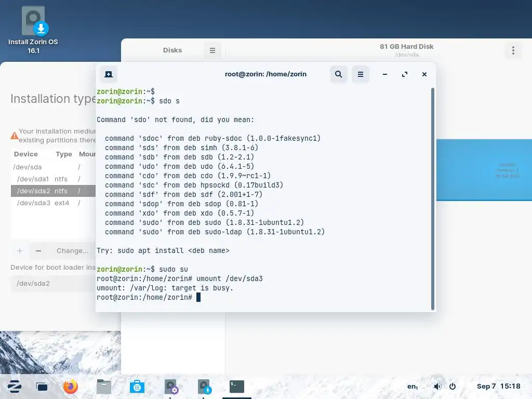Image resolution: width=532 pixels, height=399 pixels.
Task: Click the plus add partition button
Action: click(x=20, y=251)
